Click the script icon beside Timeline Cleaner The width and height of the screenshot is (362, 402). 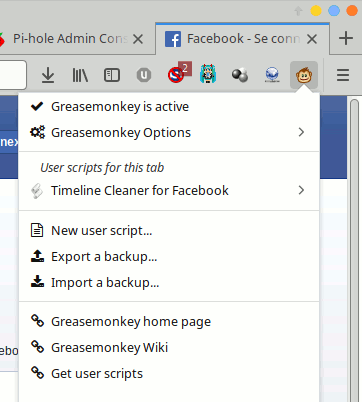tap(37, 191)
